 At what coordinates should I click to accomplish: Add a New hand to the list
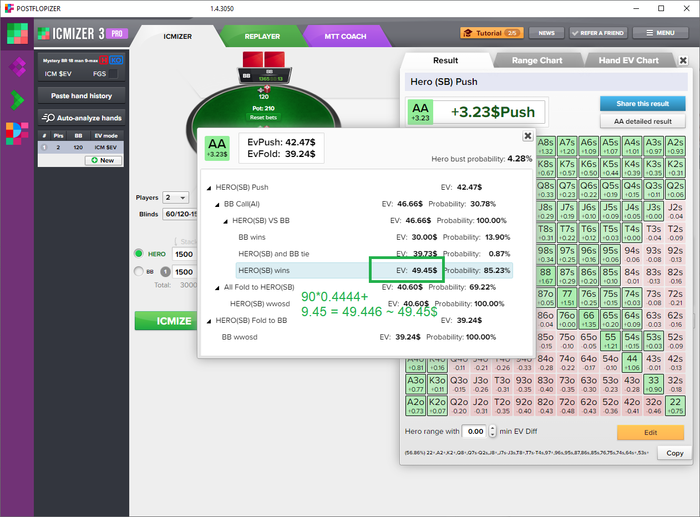103,160
